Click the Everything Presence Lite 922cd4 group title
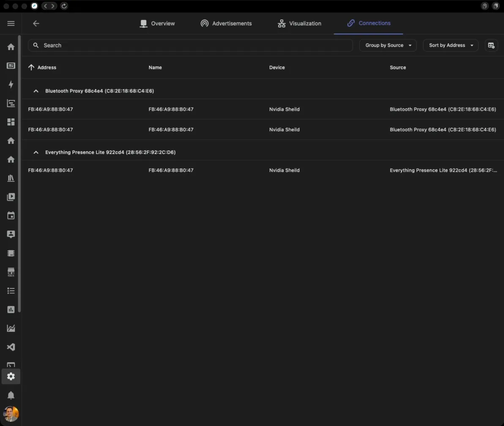This screenshot has width=504, height=426. 111,152
